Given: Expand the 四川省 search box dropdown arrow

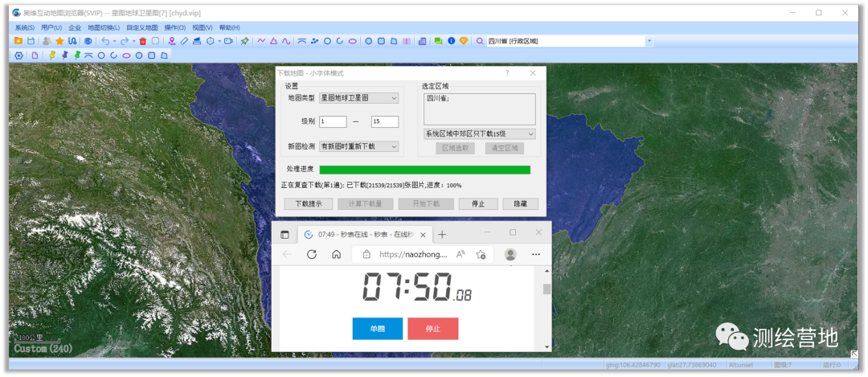Looking at the screenshot, I should [x=649, y=41].
